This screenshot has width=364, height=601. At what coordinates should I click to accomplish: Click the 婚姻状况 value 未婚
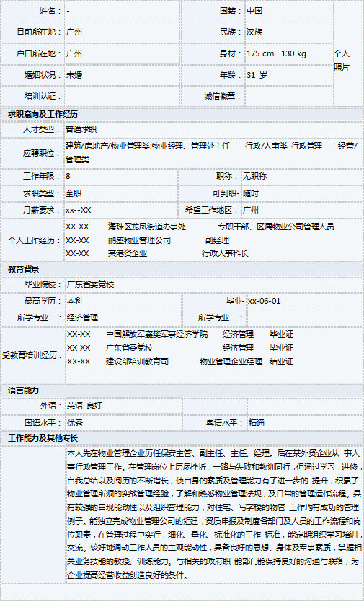(74, 75)
